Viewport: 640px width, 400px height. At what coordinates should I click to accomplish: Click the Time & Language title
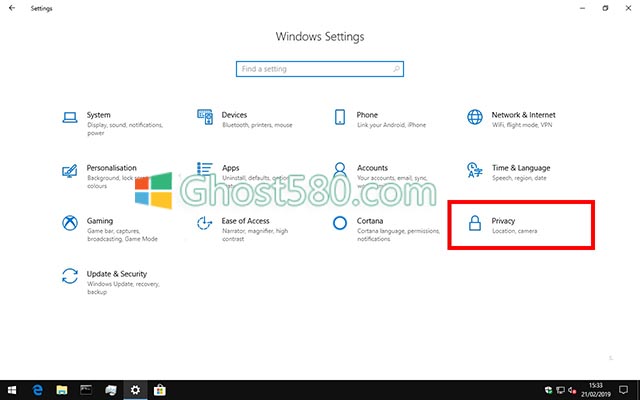[521, 168]
